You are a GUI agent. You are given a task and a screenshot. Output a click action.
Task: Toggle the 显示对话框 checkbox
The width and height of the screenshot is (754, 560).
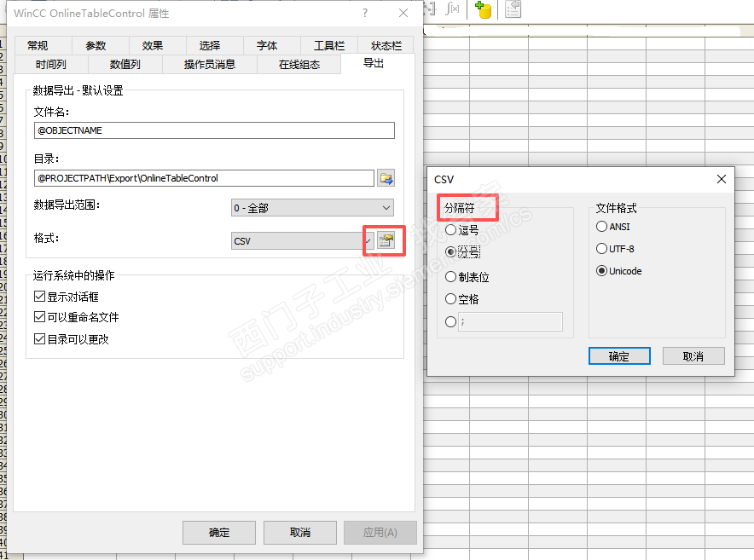click(x=67, y=297)
